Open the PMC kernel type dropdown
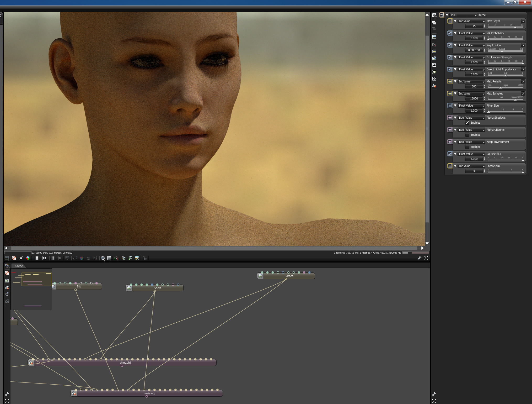The image size is (532, 404). [463, 15]
